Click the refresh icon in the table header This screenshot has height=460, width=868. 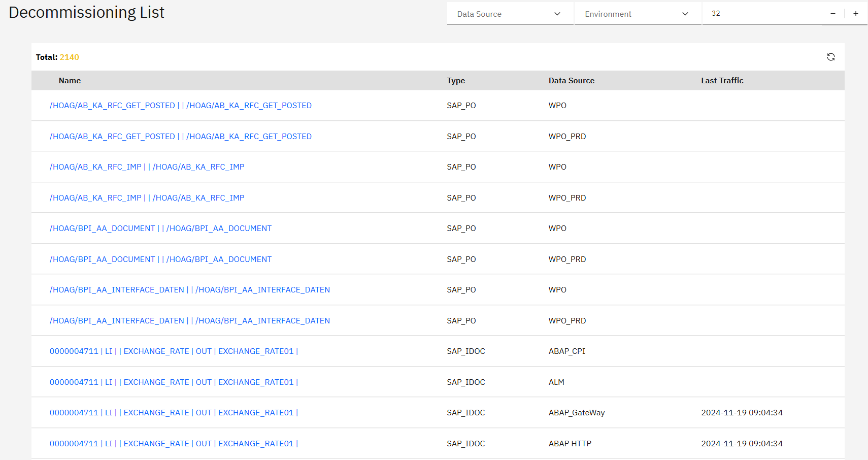click(x=830, y=57)
